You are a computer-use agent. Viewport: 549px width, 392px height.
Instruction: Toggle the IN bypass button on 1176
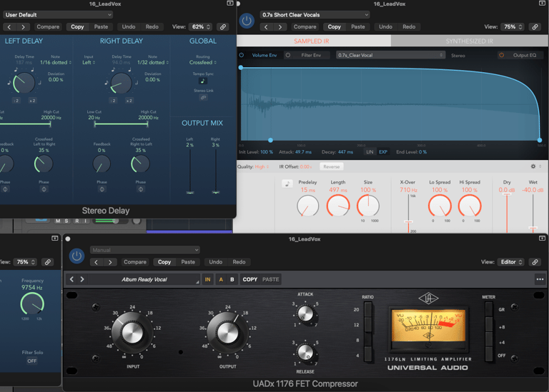[x=207, y=279]
